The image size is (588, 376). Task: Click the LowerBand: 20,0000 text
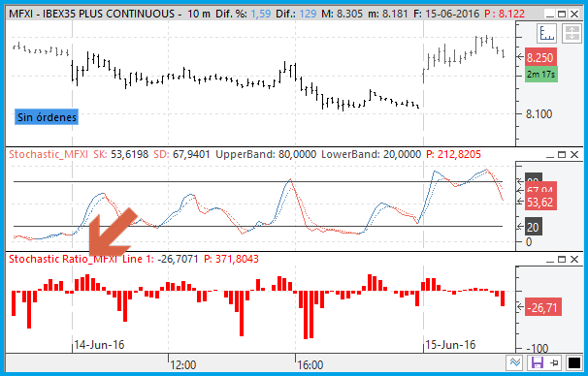tap(372, 154)
